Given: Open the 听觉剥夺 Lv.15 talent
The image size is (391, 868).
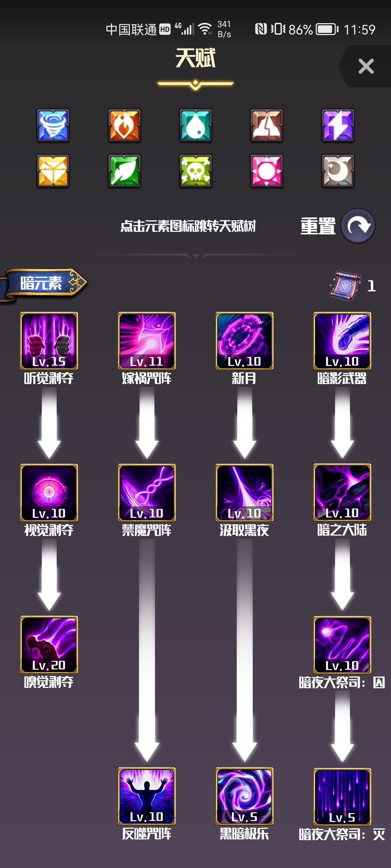Looking at the screenshot, I should coord(49,341).
